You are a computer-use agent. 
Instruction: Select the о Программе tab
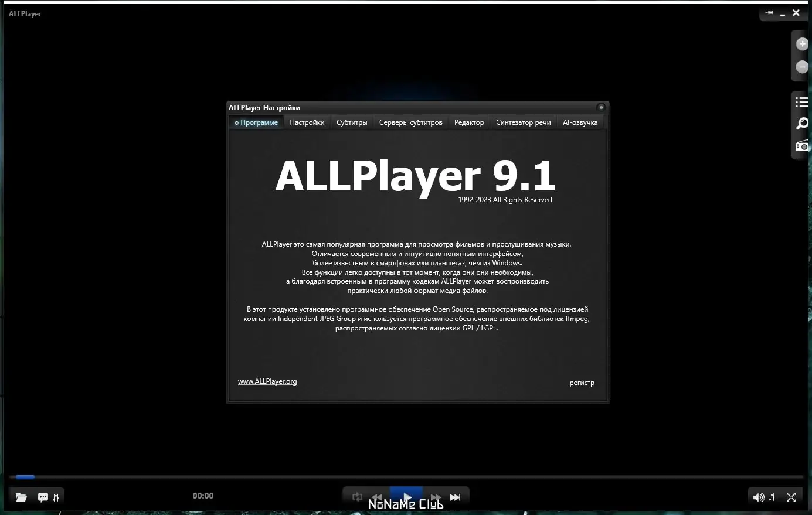click(256, 122)
